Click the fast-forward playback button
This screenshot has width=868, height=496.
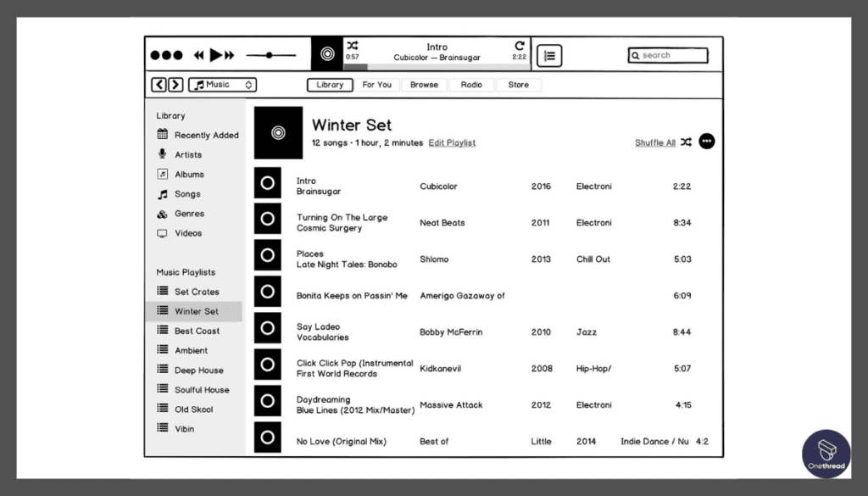[x=230, y=55]
